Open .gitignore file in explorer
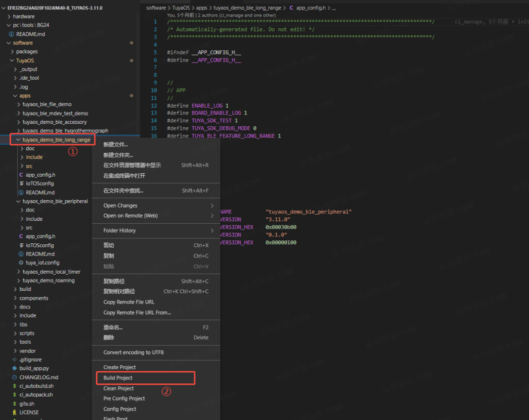Image resolution: width=529 pixels, height=420 pixels. (x=30, y=359)
